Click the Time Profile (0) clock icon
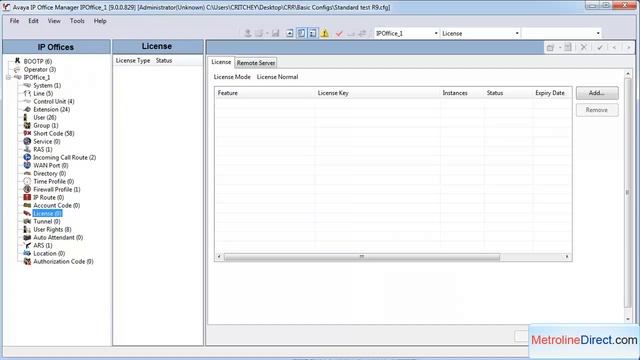 (27, 181)
